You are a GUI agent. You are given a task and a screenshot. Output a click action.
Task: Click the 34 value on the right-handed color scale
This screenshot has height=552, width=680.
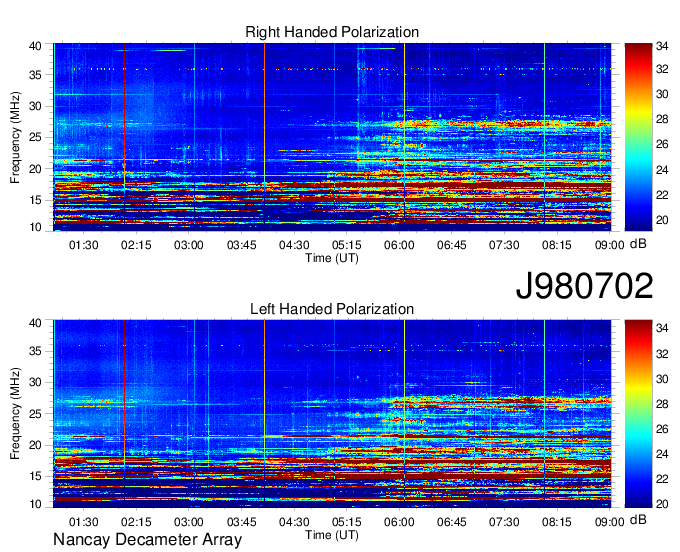pyautogui.click(x=662, y=46)
